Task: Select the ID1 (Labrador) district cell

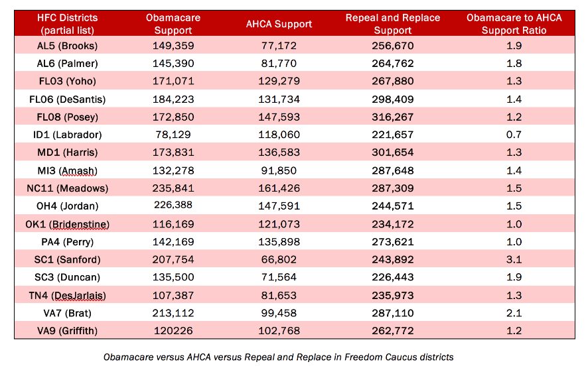Action: pyautogui.click(x=68, y=135)
